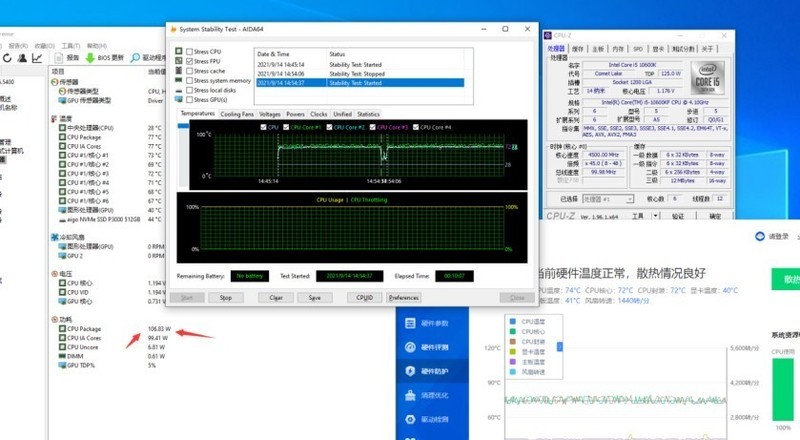Switch to the Statistics tab
Image resolution: width=800 pixels, height=440 pixels.
(368, 114)
